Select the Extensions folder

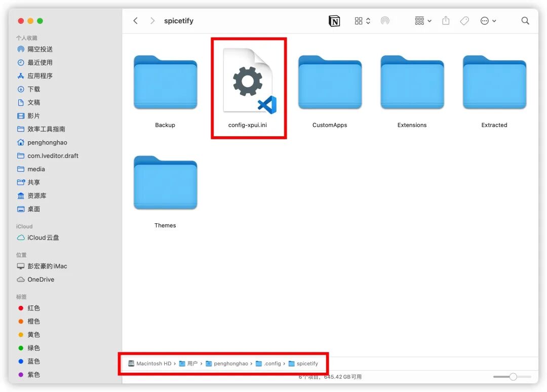412,91
